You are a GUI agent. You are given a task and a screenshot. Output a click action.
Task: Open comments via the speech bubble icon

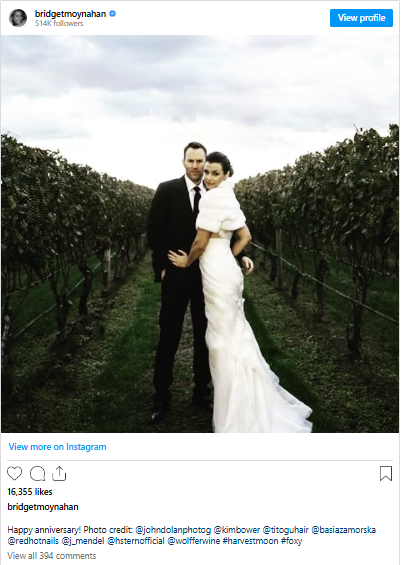point(37,473)
